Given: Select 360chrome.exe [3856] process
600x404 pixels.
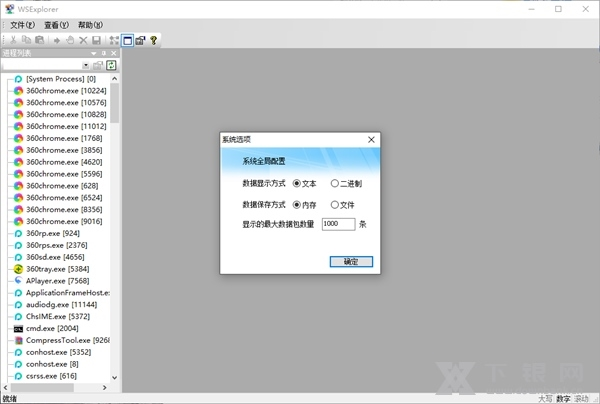Looking at the screenshot, I should pos(64,150).
